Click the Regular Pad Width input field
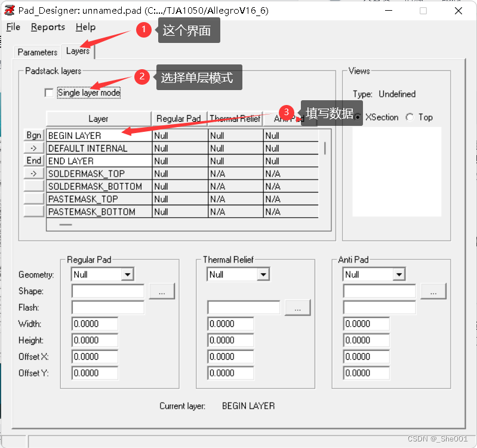 point(95,324)
